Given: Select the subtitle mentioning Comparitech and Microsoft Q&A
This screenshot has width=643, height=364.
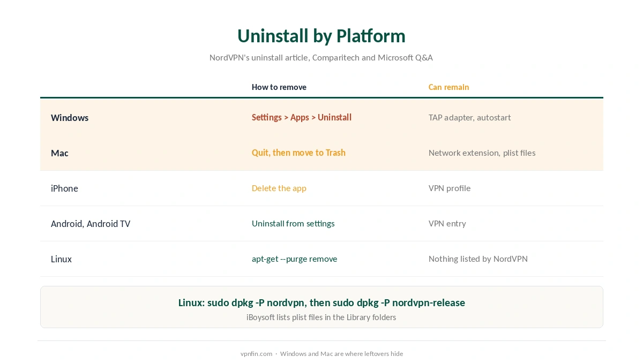Looking at the screenshot, I should click(321, 57).
